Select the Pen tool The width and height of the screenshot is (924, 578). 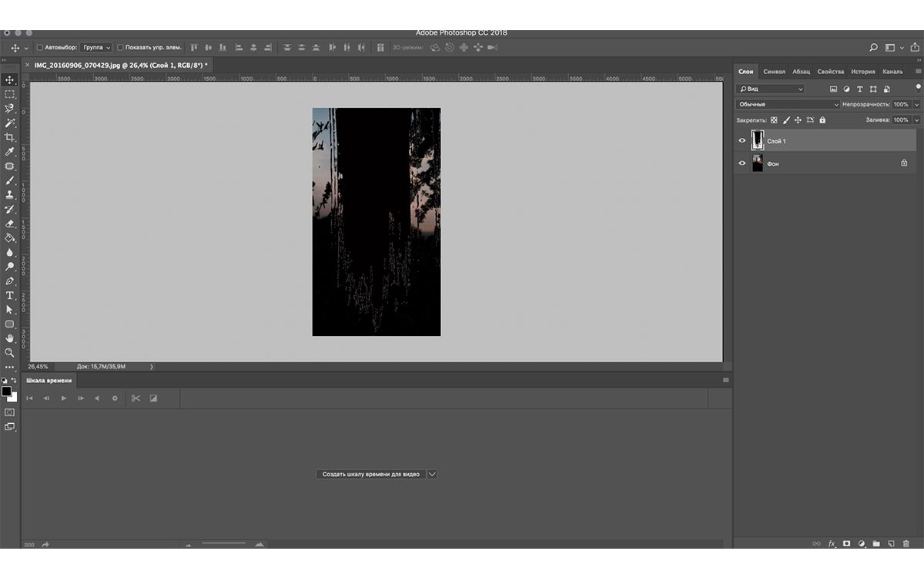coord(10,281)
